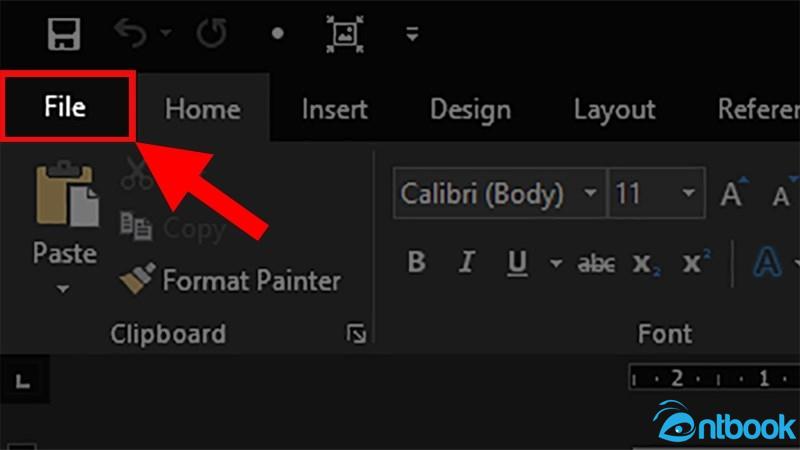The width and height of the screenshot is (800, 450).
Task: Click the Format Painter brush icon
Action: click(x=137, y=279)
